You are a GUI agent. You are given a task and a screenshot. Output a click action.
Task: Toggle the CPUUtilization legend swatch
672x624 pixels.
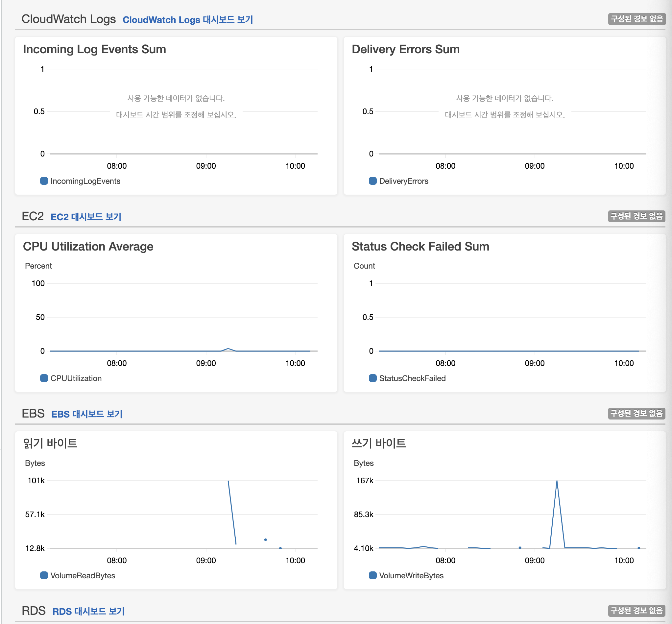44,378
